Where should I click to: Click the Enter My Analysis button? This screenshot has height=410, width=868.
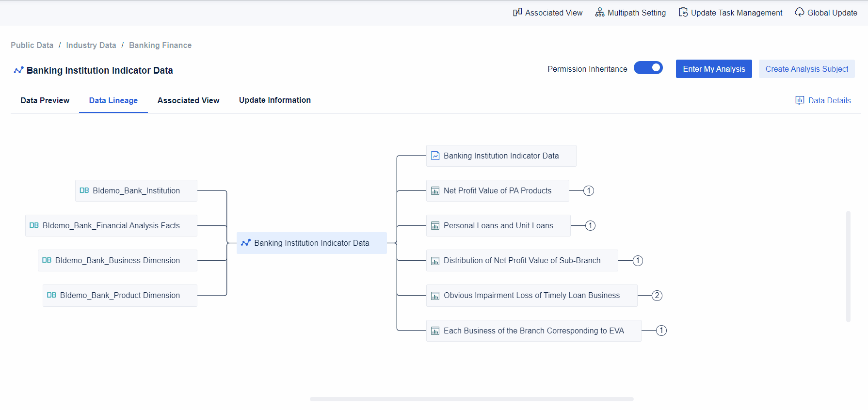click(713, 69)
